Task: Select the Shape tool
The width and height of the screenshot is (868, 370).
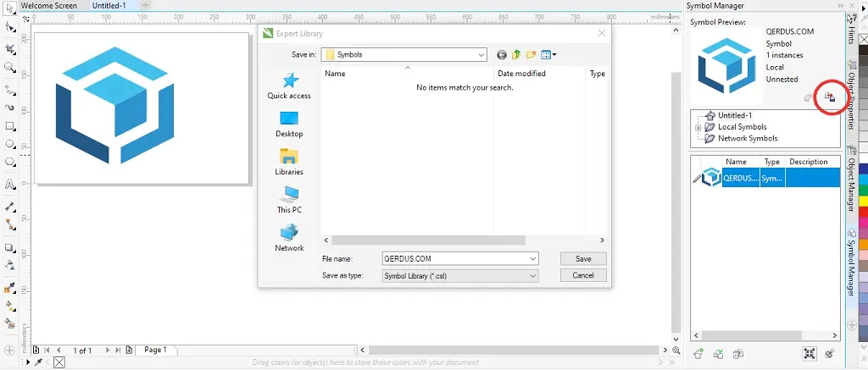Action: tap(9, 26)
